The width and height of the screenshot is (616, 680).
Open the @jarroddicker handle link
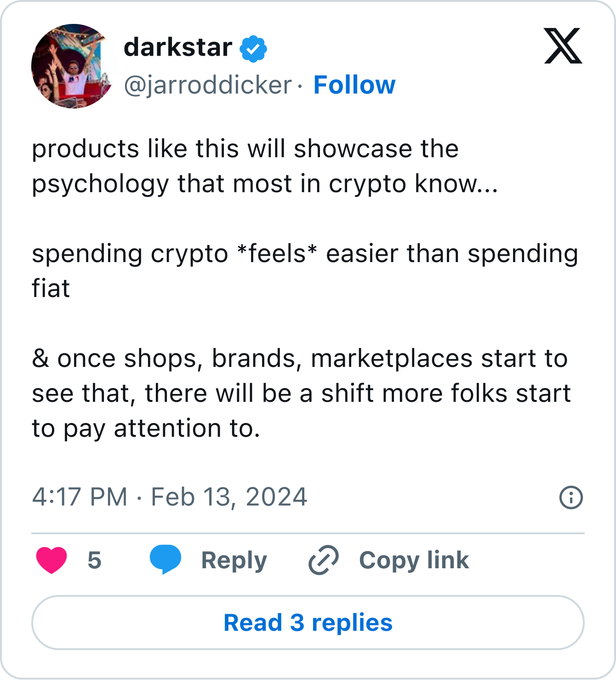click(x=208, y=85)
